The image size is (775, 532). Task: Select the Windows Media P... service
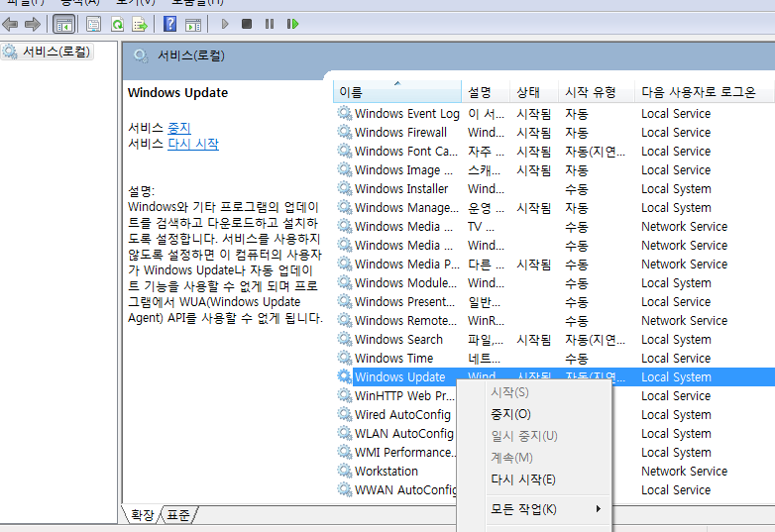tap(406, 265)
